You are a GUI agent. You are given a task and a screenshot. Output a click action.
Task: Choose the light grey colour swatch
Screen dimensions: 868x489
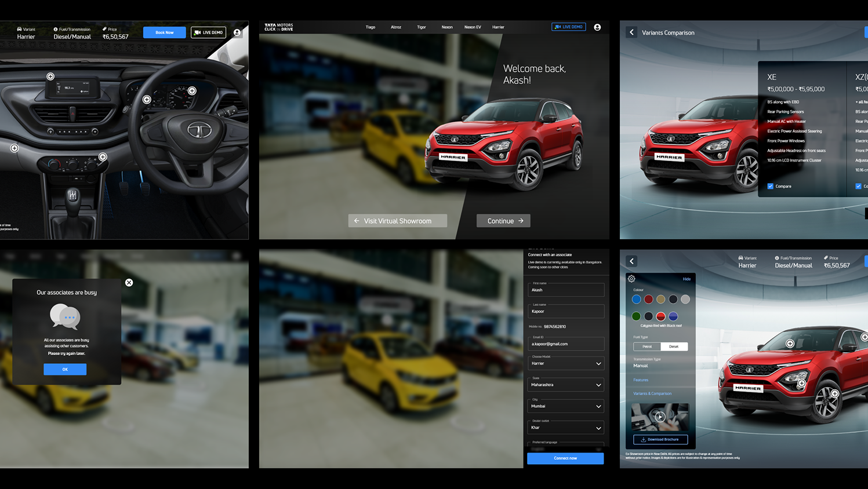(685, 300)
